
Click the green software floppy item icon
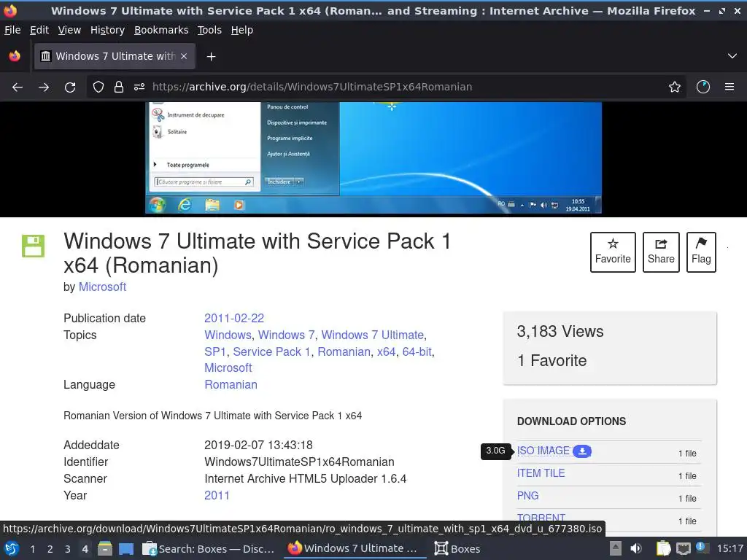(x=34, y=246)
